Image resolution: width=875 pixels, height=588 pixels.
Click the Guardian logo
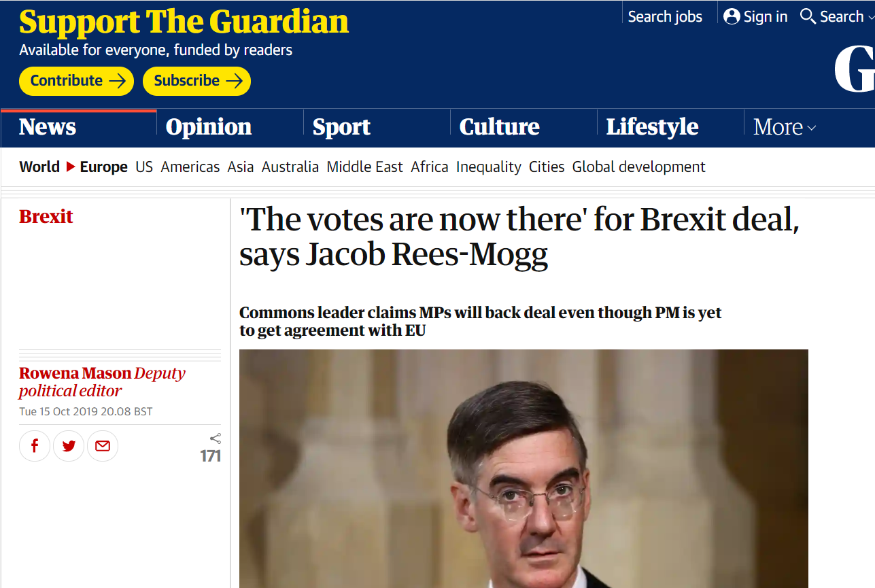pos(855,70)
